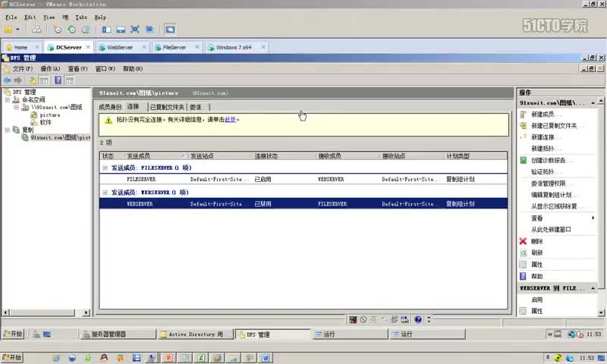Collapse the 发送成员: WEBSERVER group
The image size is (607, 364).
pos(105,193)
